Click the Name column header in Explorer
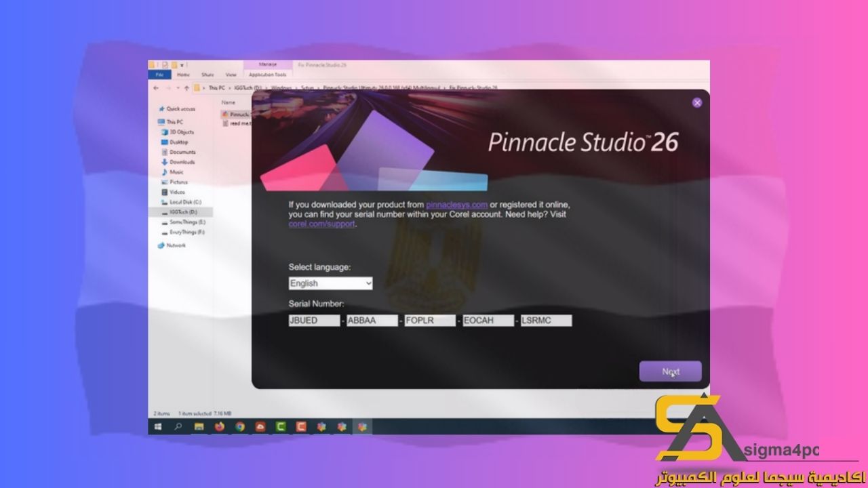Image resolution: width=868 pixels, height=488 pixels. point(229,102)
